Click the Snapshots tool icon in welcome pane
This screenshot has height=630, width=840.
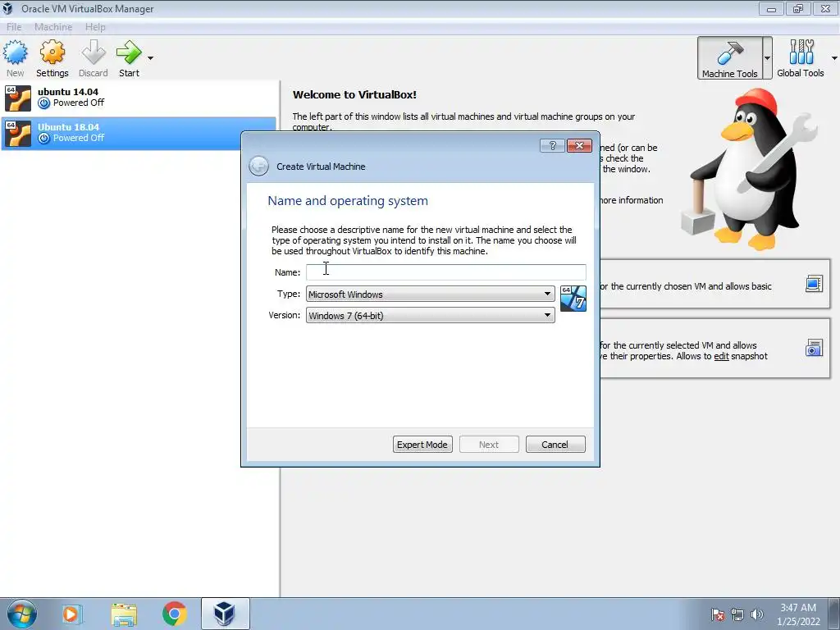click(814, 348)
